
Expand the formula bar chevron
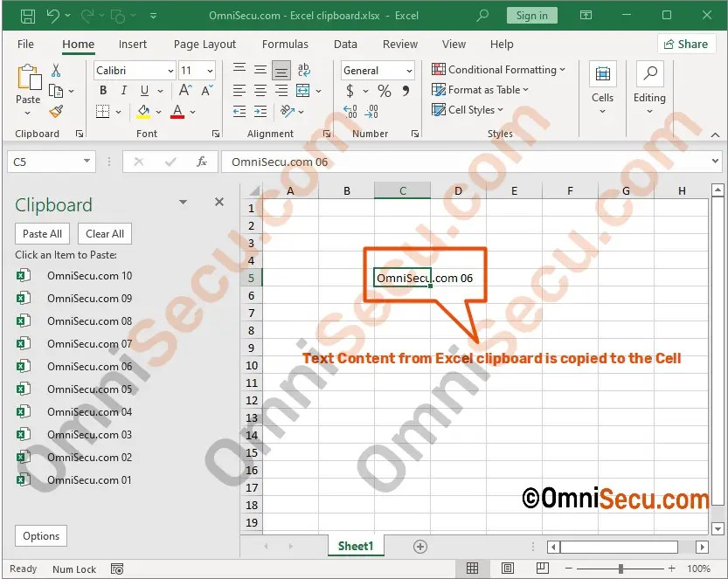(715, 161)
